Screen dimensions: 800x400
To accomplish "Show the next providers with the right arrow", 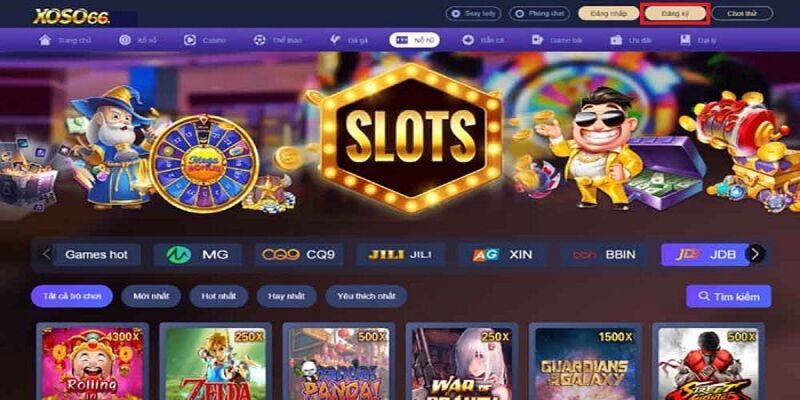I will (x=755, y=254).
